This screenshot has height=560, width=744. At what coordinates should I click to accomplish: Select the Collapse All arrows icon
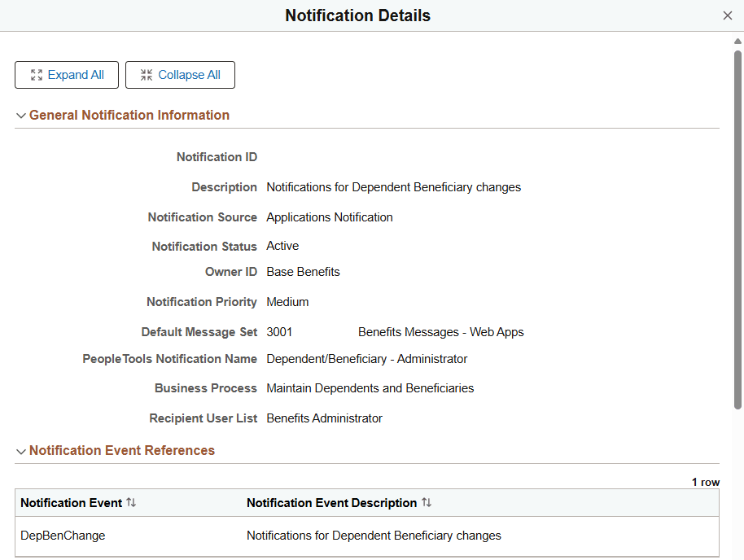tap(146, 74)
